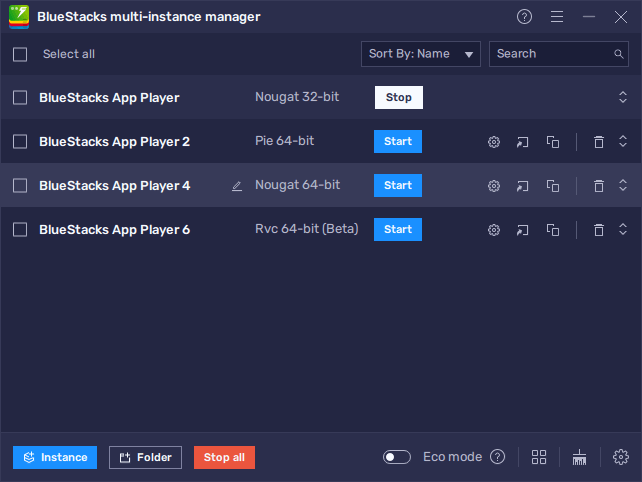Start BlueStacks App Player 2

tap(398, 142)
